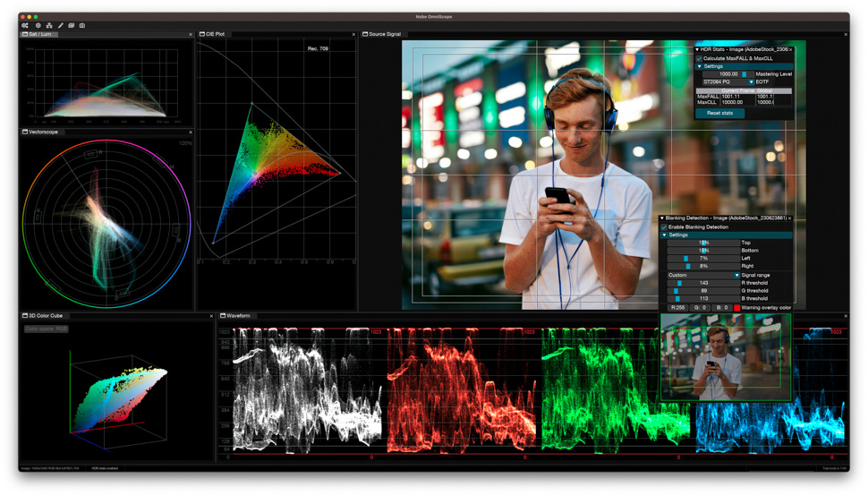Click the red warning overlay color swatch
This screenshot has width=868, height=496.
(x=736, y=307)
